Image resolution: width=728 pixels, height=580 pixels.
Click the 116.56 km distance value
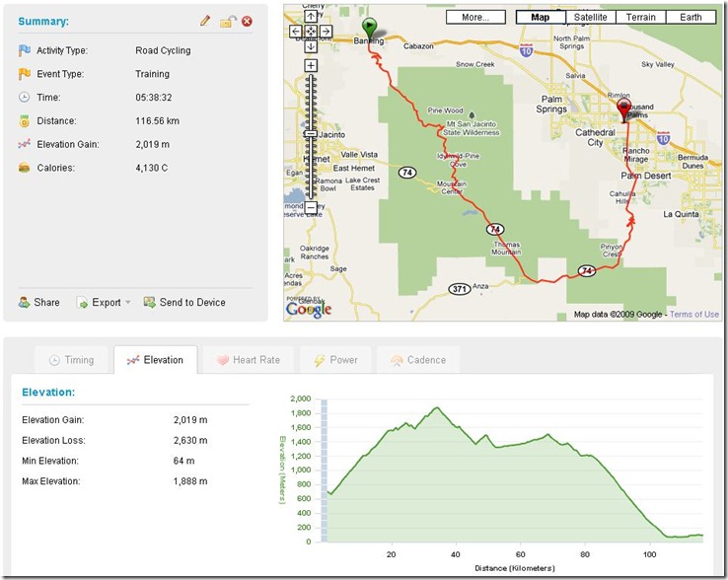[x=158, y=120]
